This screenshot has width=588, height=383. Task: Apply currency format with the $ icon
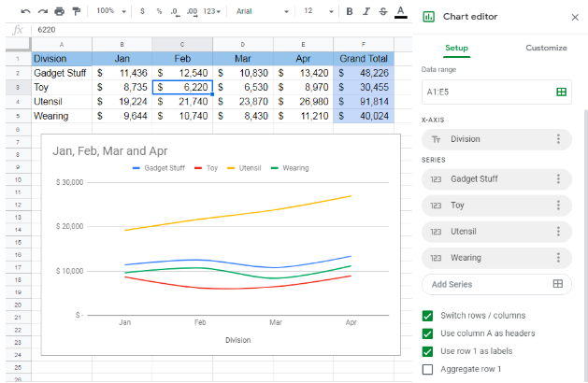(142, 11)
